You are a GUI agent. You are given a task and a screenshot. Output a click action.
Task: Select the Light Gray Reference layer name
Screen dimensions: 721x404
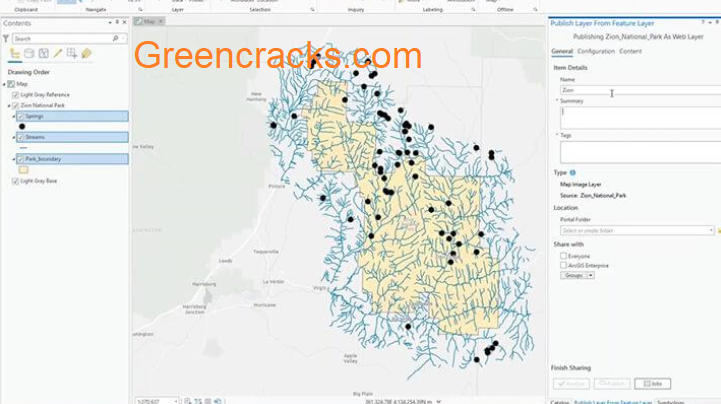point(45,95)
